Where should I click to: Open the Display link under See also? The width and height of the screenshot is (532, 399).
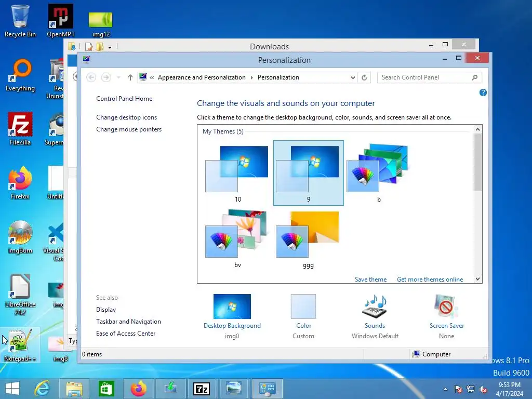[x=106, y=310]
